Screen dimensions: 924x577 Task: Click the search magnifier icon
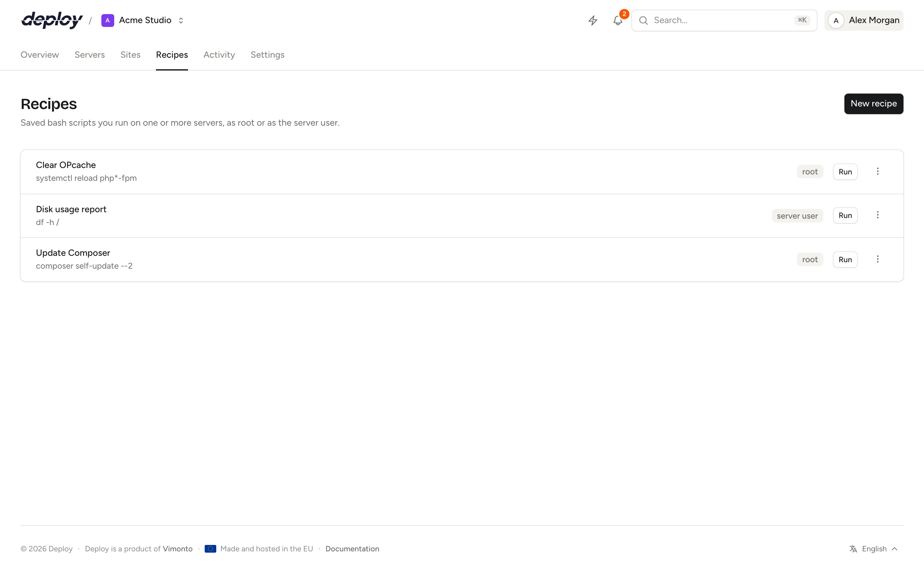(x=643, y=20)
